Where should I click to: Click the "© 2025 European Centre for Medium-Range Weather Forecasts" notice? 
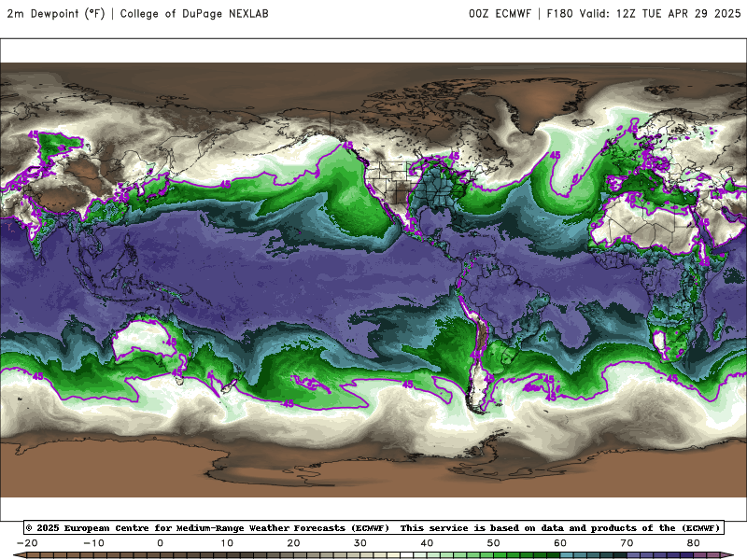click(207, 527)
